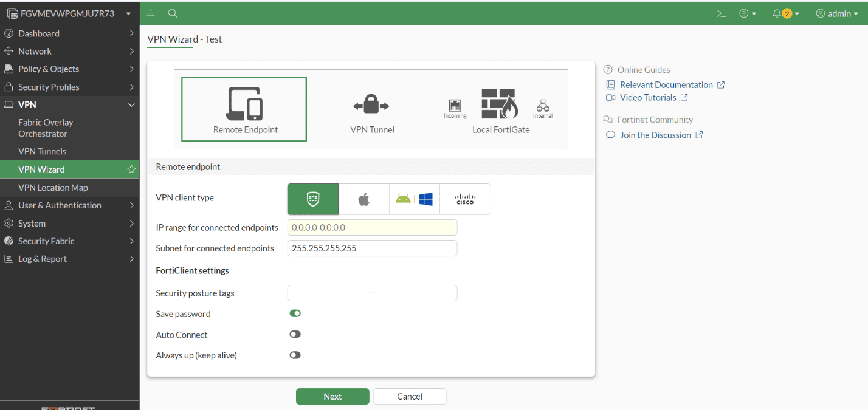The width and height of the screenshot is (868, 410).
Task: Open the Video Tutorials link
Action: [x=648, y=98]
